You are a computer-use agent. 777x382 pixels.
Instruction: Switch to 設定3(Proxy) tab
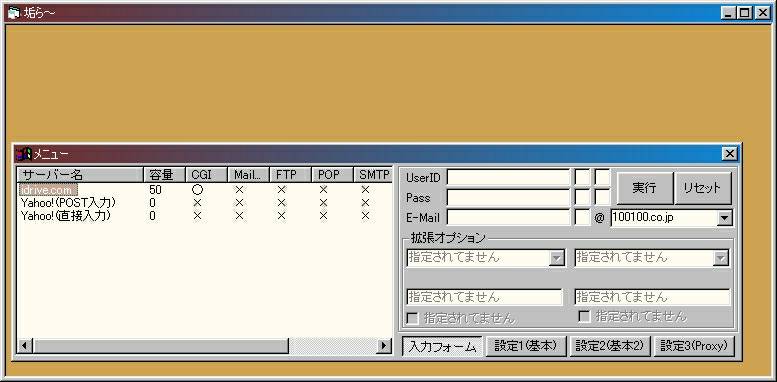(x=694, y=346)
